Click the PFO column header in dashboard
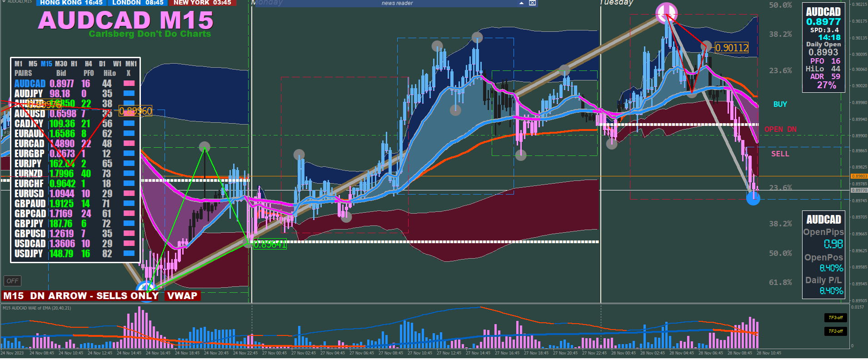Screen dimensions: 868x360 88,73
